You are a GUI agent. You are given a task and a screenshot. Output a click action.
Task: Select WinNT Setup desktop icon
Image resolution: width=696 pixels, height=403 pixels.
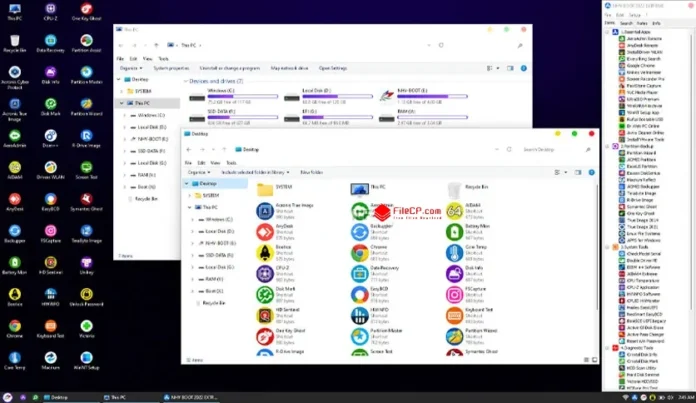pos(87,361)
